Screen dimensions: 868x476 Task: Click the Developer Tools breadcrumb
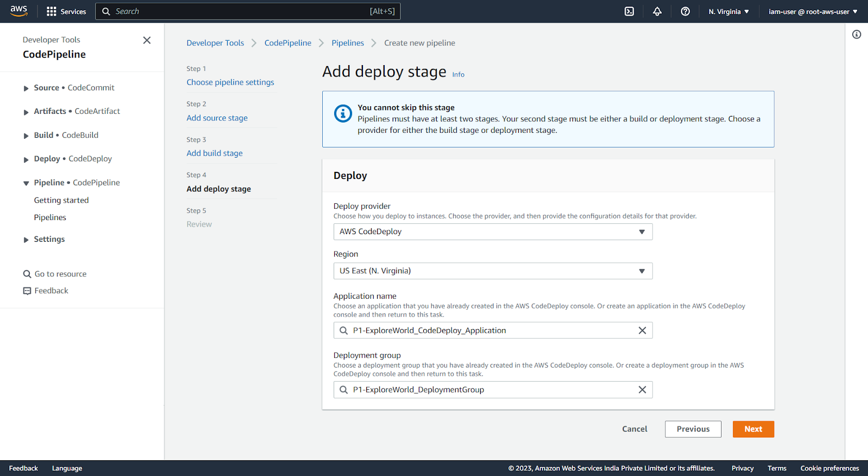(x=215, y=43)
